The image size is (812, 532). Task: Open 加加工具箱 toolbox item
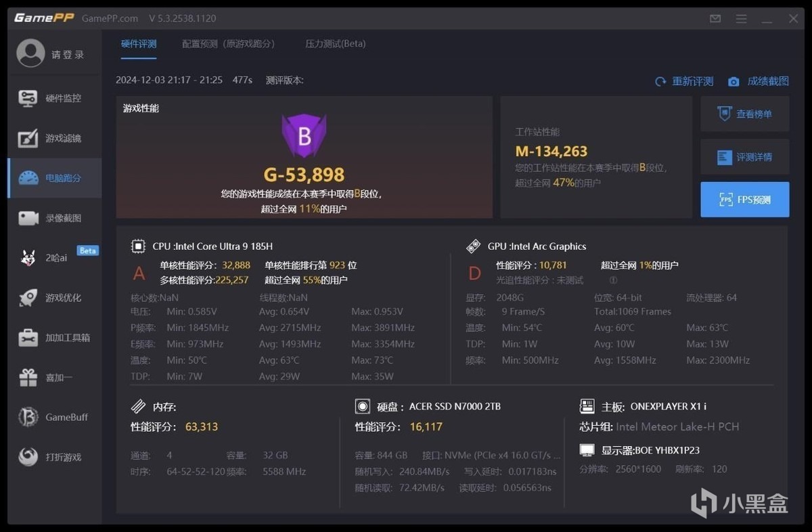coord(54,337)
